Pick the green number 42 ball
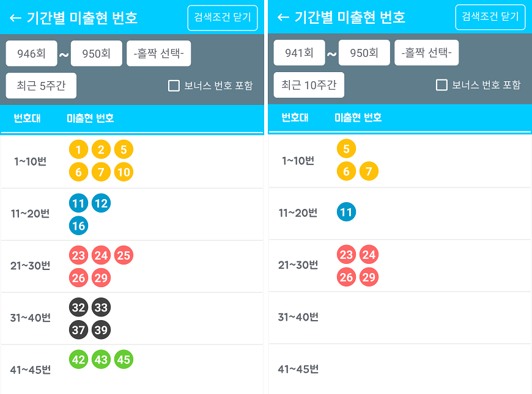This screenshot has height=394, width=532. coord(78,359)
